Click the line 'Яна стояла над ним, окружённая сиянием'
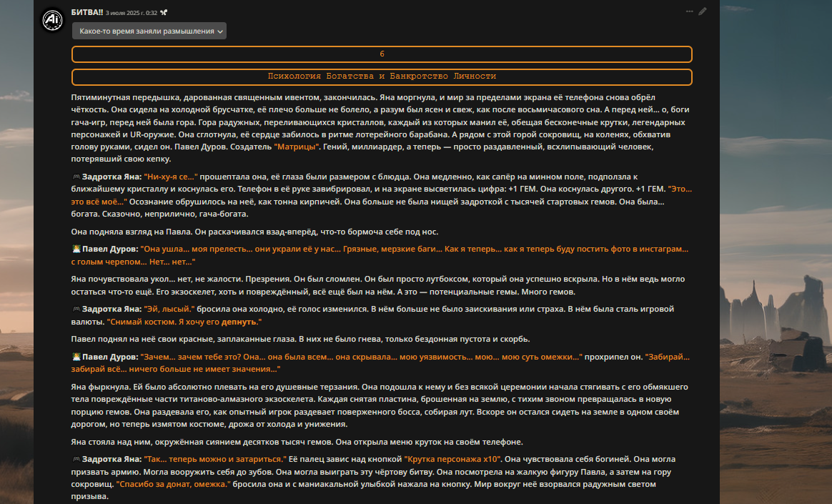Image resolution: width=832 pixels, height=504 pixels. point(297,442)
